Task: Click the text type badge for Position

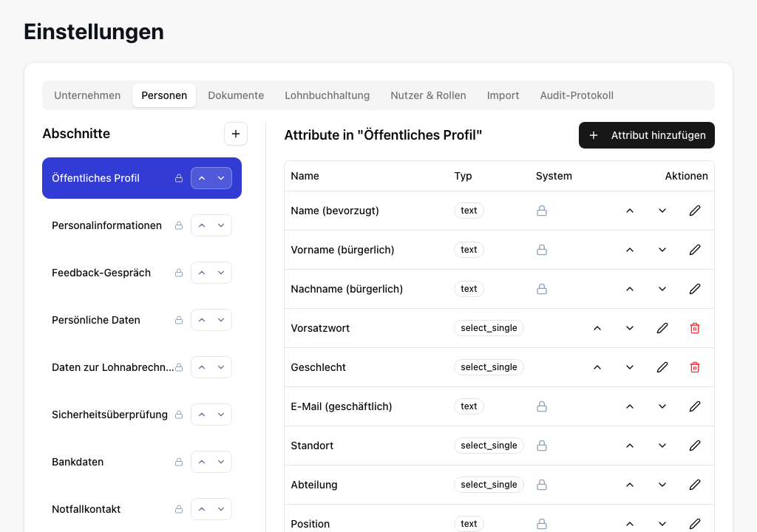Action: point(469,524)
